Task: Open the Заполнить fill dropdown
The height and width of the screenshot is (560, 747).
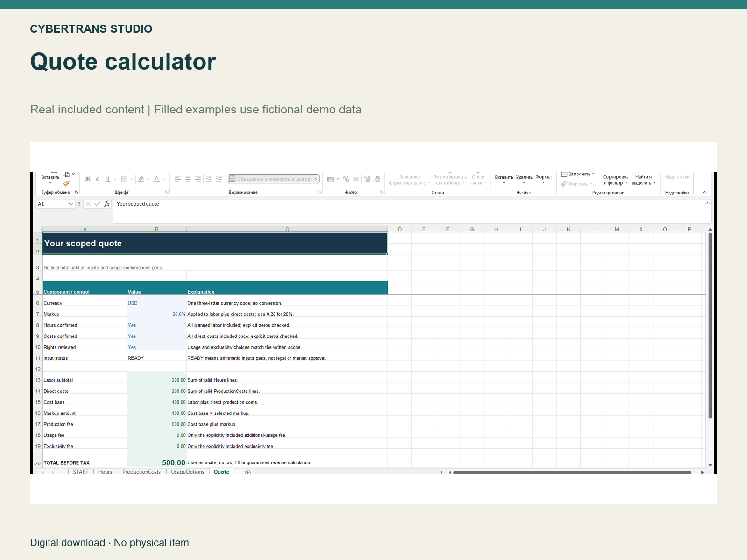Action: pyautogui.click(x=578, y=174)
